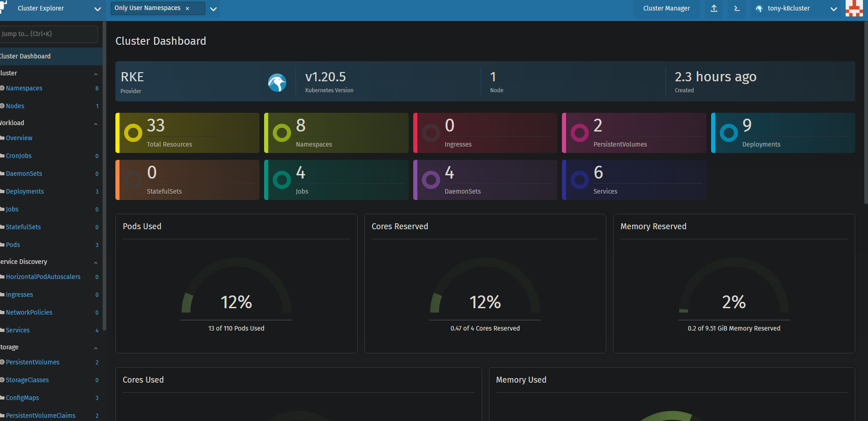Open Pods in the sidebar
The height and width of the screenshot is (421, 868).
(13, 245)
